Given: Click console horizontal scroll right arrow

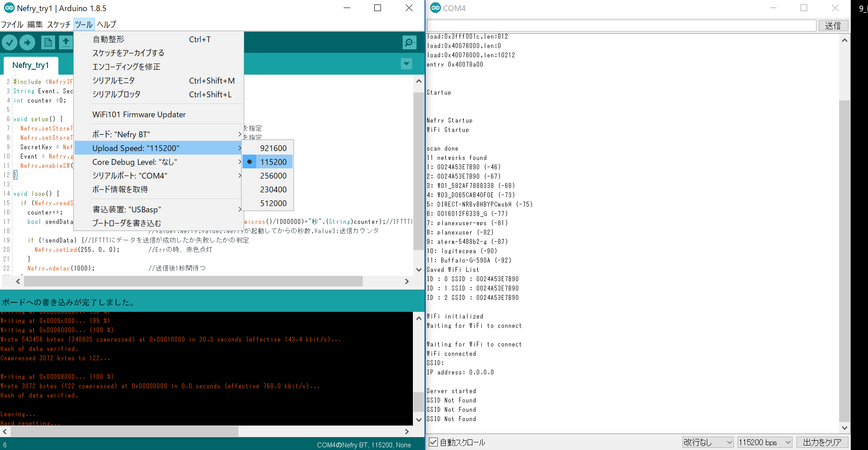Looking at the screenshot, I should [407, 431].
